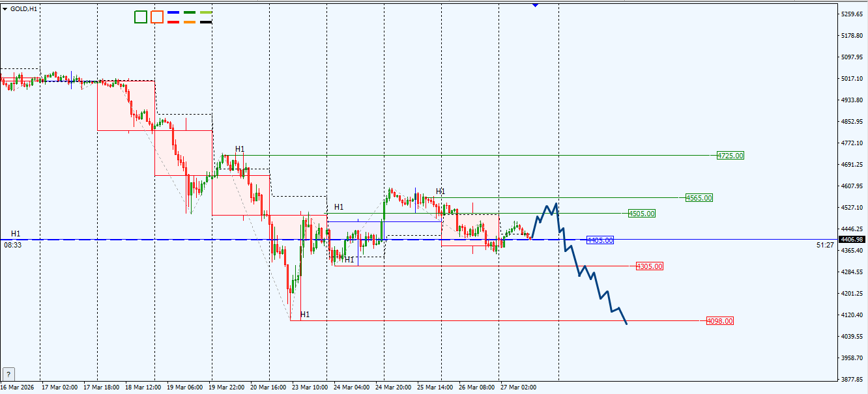Click the blue chart shift triangle marker
The height and width of the screenshot is (394, 868).
(x=535, y=5)
